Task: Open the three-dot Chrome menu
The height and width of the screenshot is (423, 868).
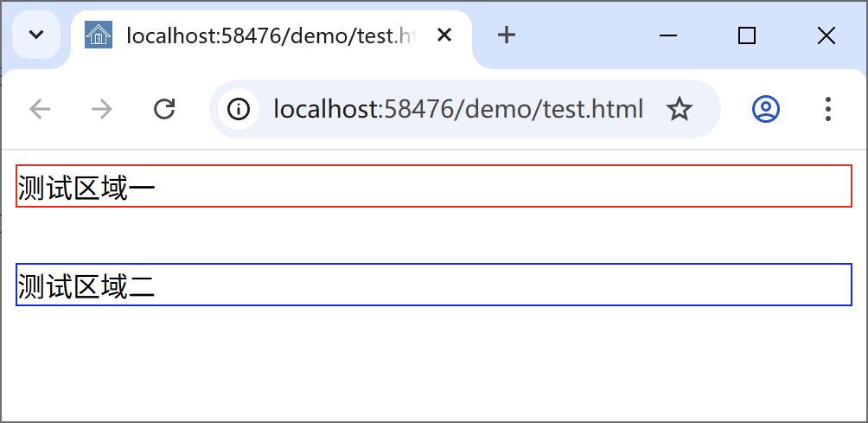Action: coord(827,109)
